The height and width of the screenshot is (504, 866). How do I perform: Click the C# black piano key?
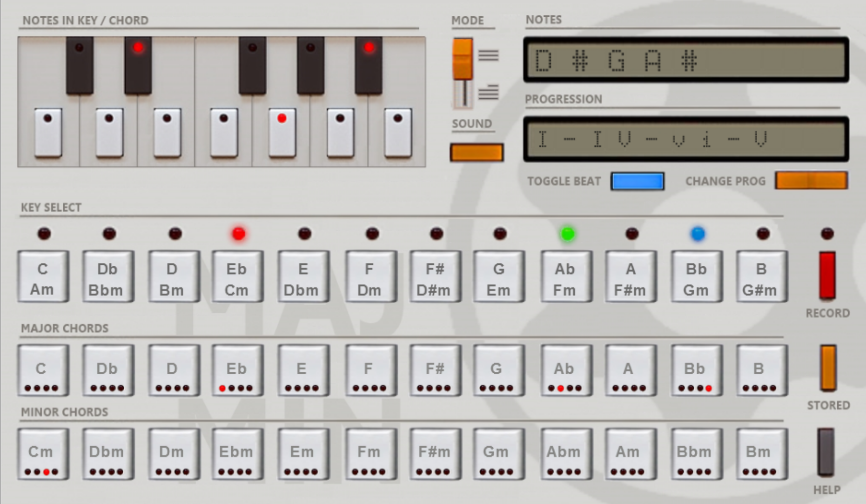(80, 66)
